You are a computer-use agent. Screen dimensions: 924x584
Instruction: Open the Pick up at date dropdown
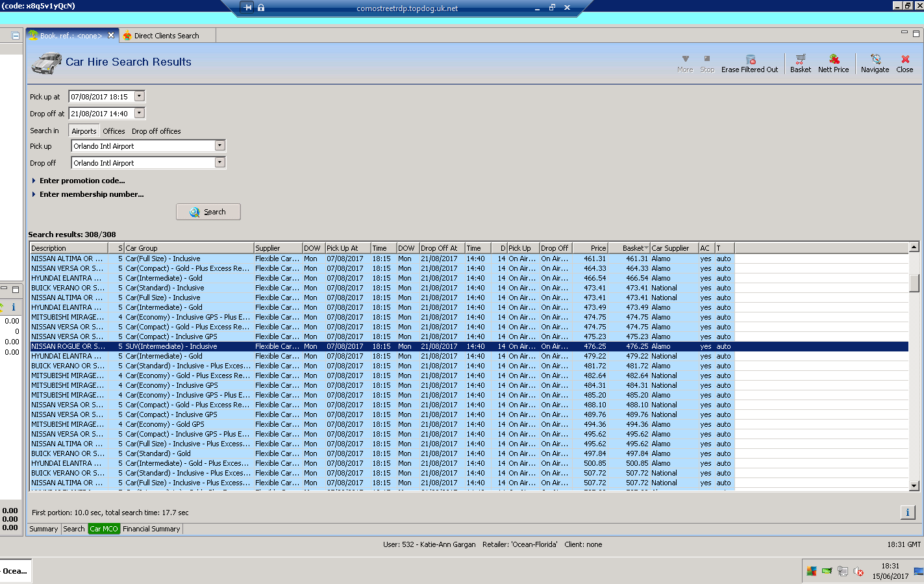pyautogui.click(x=139, y=96)
